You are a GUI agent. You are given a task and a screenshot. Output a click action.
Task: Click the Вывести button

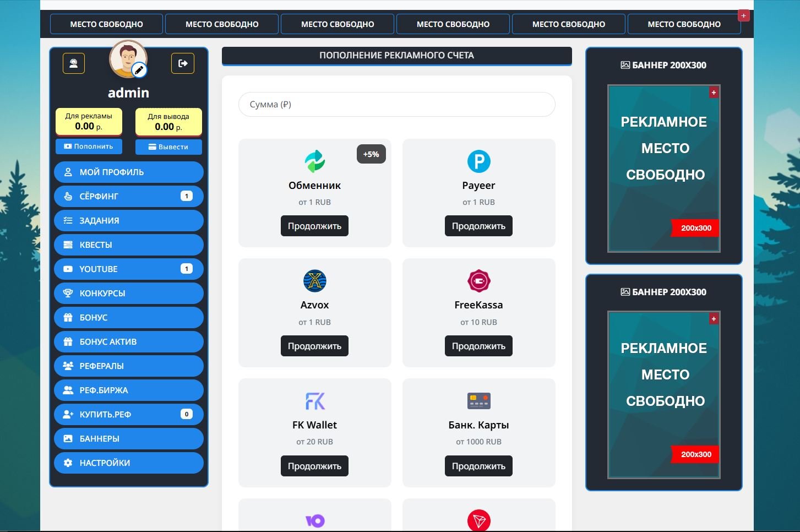coord(168,147)
